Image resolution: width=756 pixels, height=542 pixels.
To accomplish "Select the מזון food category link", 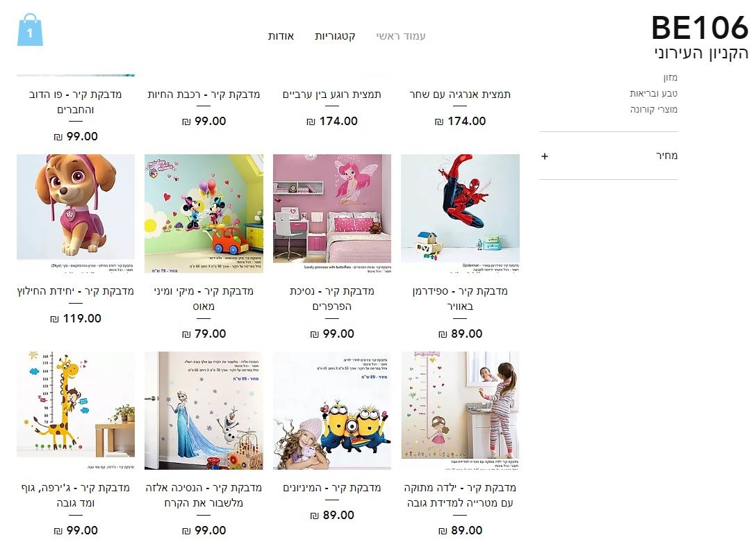I will tap(670, 77).
